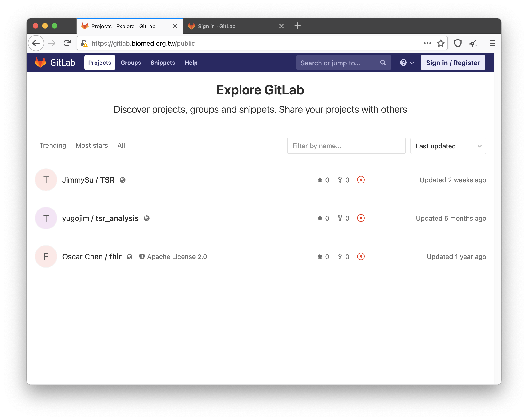Open the Last updated sort dropdown
The width and height of the screenshot is (528, 420).
(x=448, y=146)
